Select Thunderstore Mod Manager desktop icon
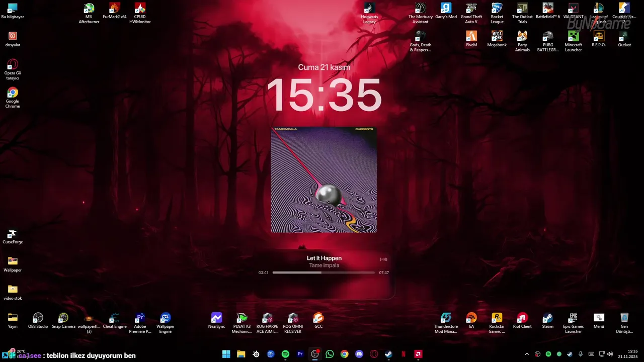 446,323
